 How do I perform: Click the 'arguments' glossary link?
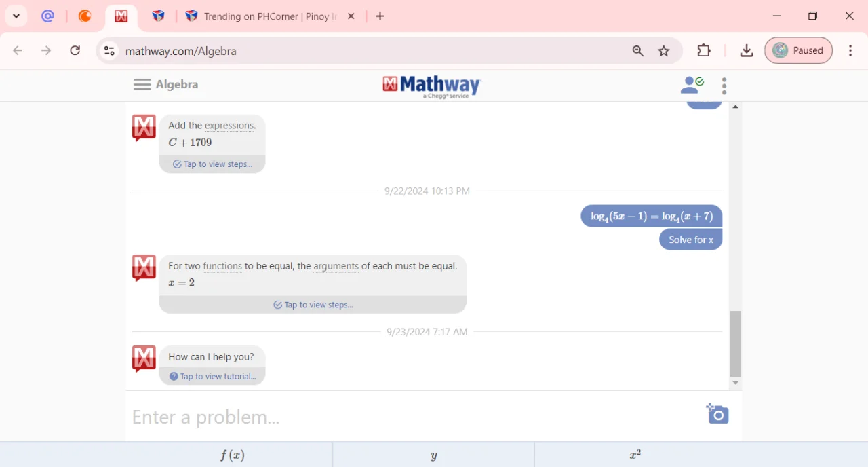click(x=336, y=266)
